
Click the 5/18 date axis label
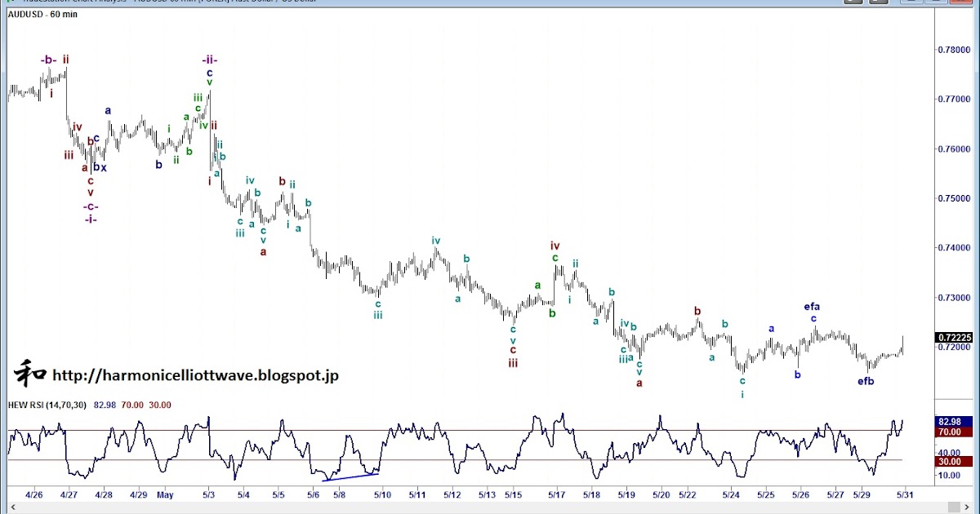(x=591, y=494)
